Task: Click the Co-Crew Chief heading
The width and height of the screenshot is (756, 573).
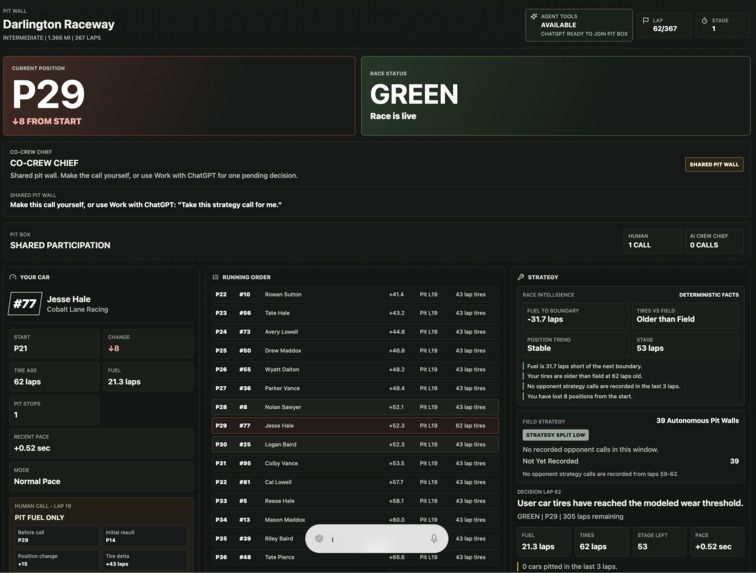Action: pos(44,163)
